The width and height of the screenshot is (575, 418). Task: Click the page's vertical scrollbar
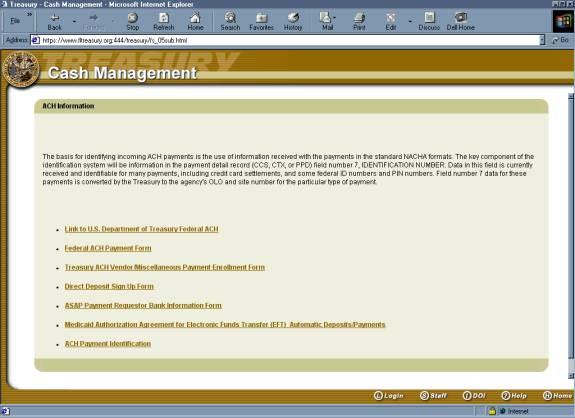pyautogui.click(x=571, y=236)
